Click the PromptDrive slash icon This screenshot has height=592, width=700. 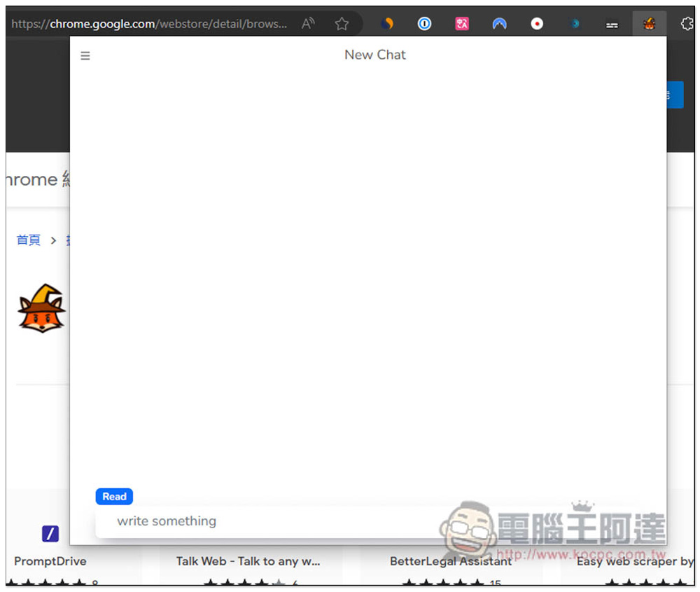click(x=50, y=533)
